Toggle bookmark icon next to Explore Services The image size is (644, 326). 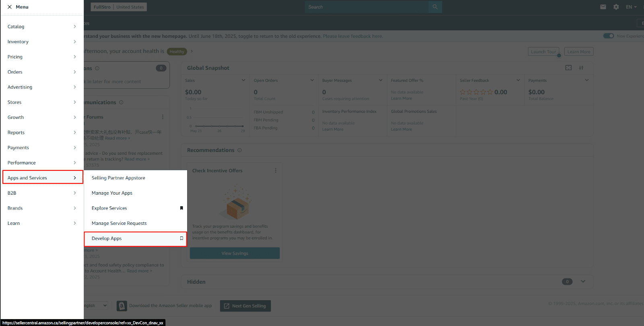click(x=182, y=208)
